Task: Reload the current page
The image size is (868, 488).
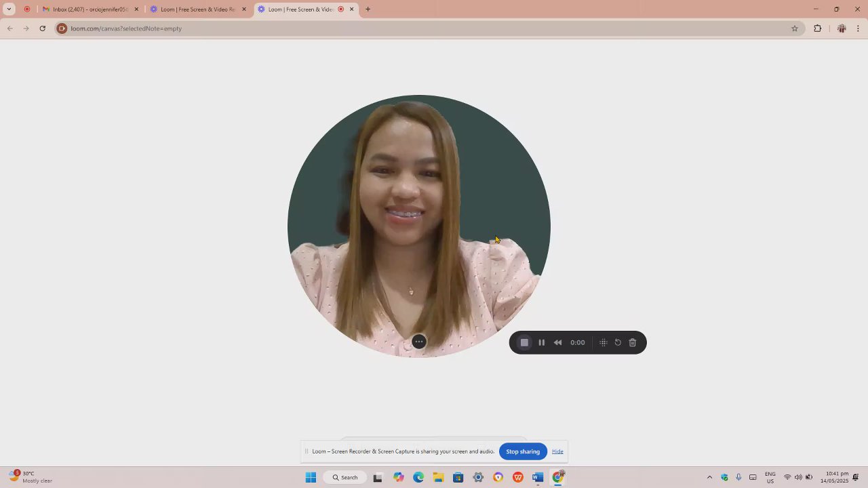Action: coord(42,28)
